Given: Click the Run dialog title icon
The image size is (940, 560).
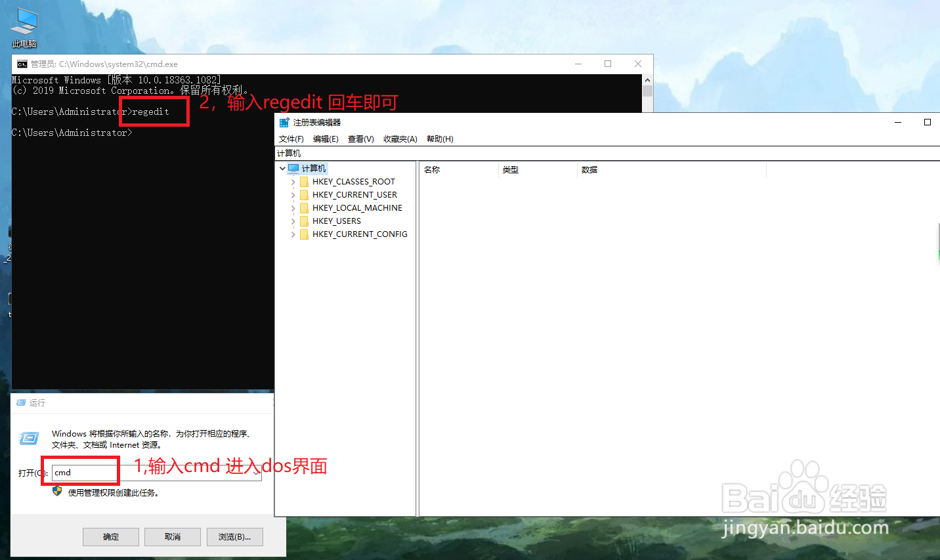Looking at the screenshot, I should click(x=22, y=402).
